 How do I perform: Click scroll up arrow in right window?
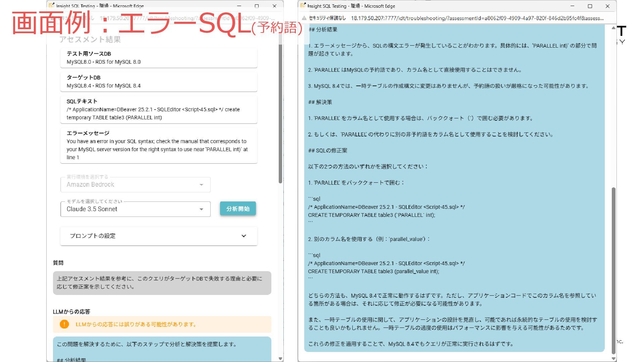(613, 28)
